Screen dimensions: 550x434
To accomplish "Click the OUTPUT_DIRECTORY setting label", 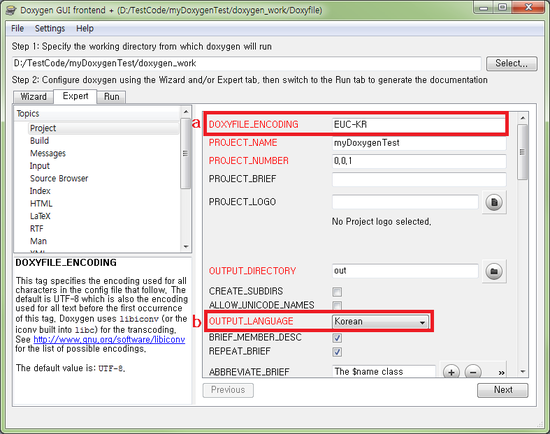I will click(252, 271).
